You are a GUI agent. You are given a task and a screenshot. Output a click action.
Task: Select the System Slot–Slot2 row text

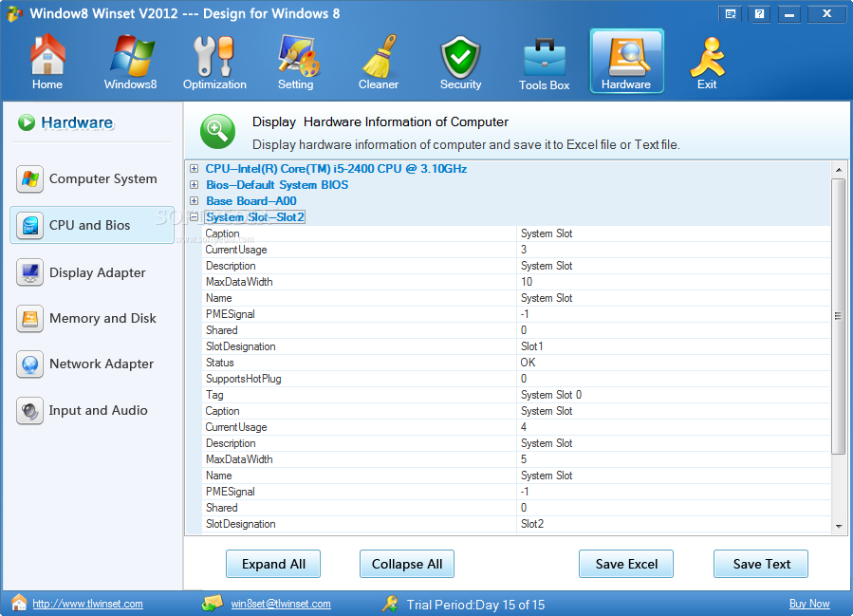254,217
